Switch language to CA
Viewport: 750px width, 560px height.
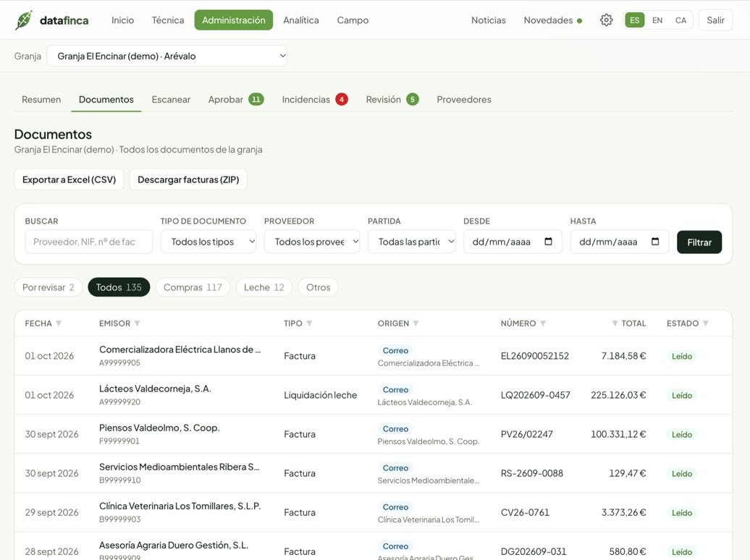click(681, 20)
